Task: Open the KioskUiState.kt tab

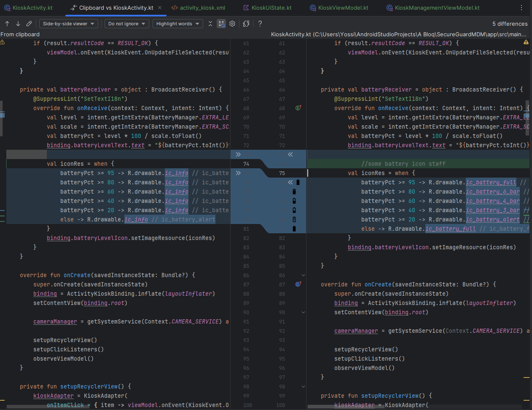Action: [267, 8]
